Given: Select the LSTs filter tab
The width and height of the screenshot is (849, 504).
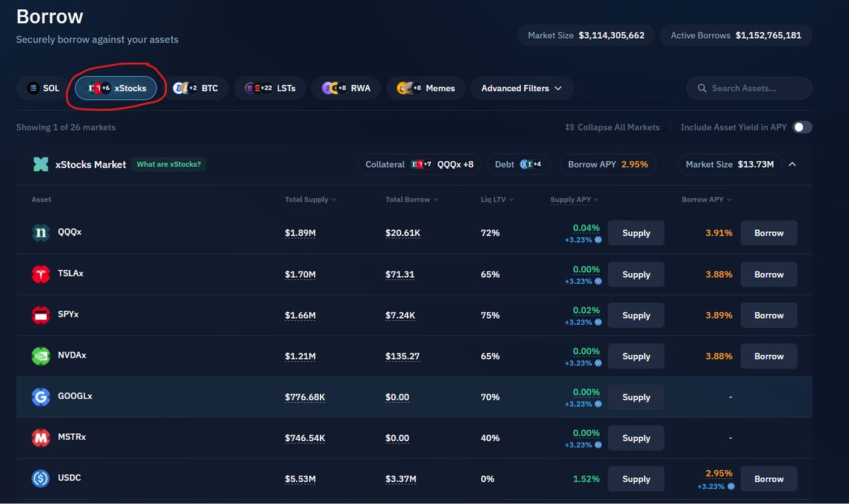Looking at the screenshot, I should pos(270,88).
